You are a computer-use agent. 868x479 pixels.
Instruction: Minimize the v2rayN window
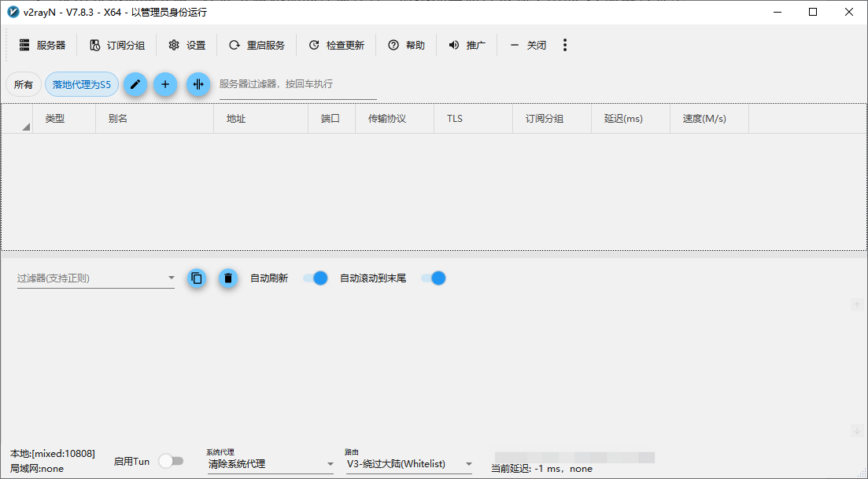click(x=778, y=12)
